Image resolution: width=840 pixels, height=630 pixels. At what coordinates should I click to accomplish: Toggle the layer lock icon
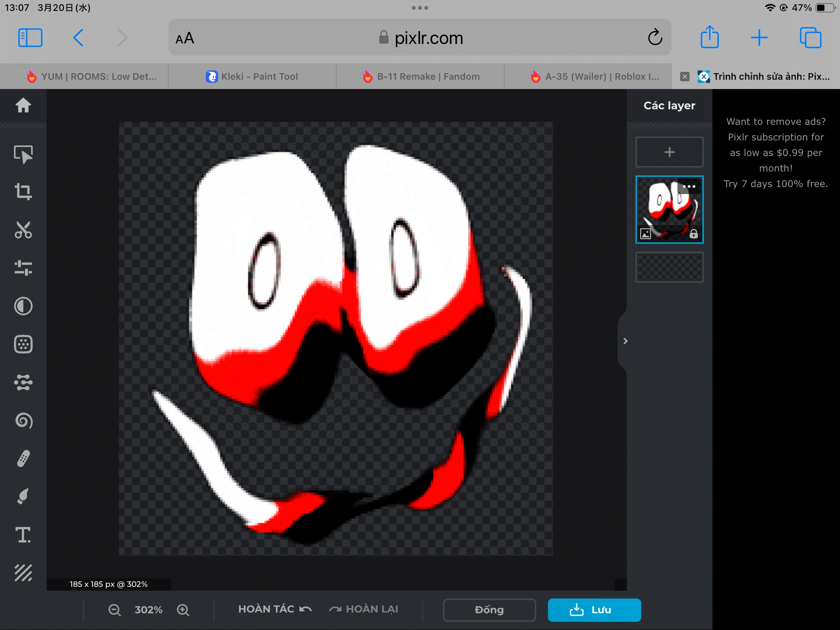click(x=694, y=234)
